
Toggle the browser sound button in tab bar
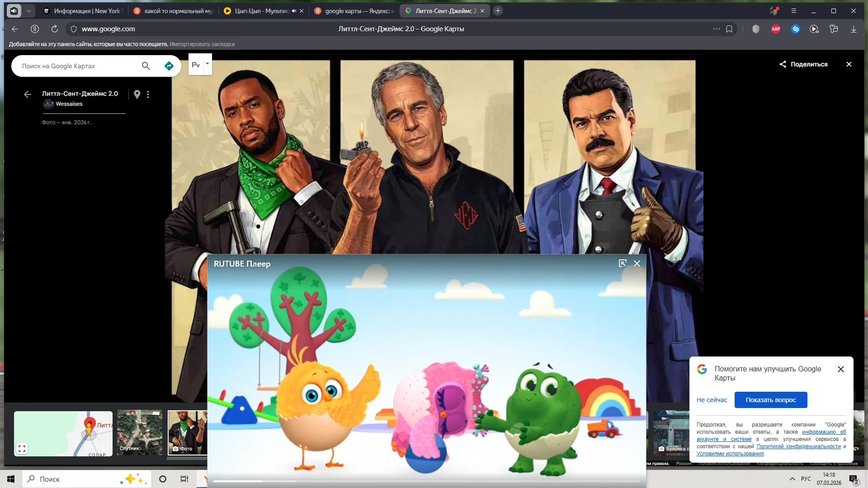14,11
